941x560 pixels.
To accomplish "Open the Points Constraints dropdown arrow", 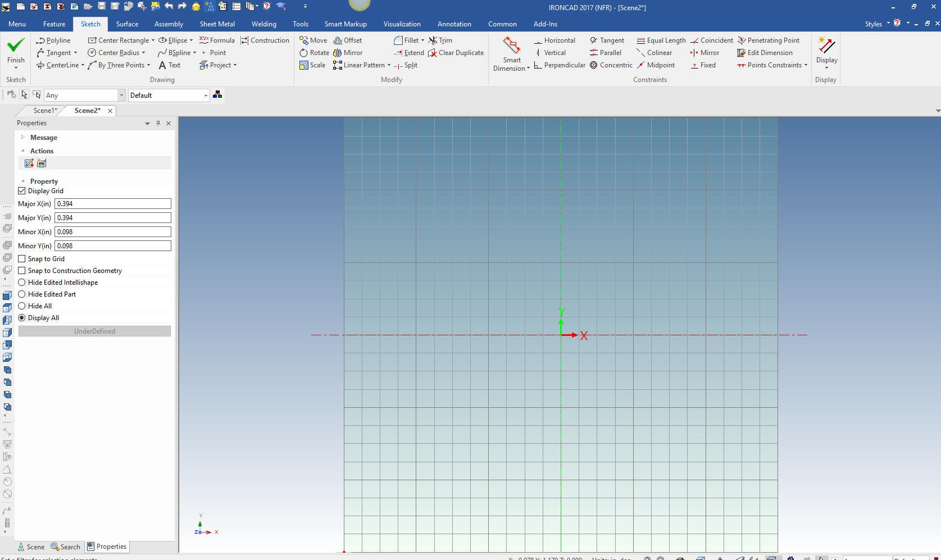I will (806, 65).
